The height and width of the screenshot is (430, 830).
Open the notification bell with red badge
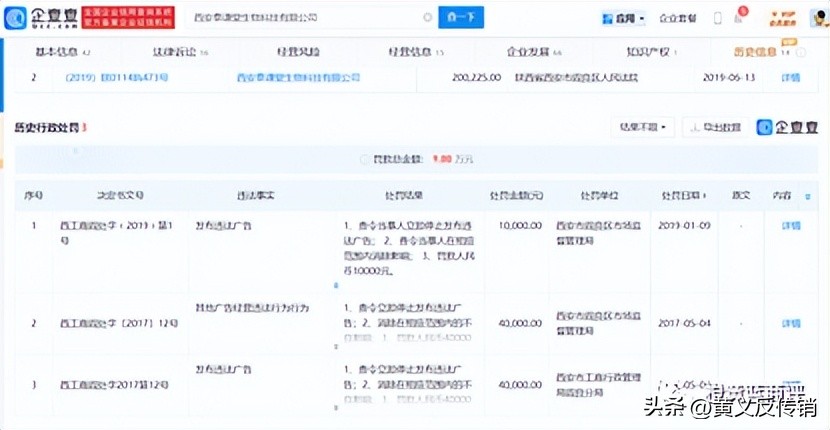(x=739, y=17)
